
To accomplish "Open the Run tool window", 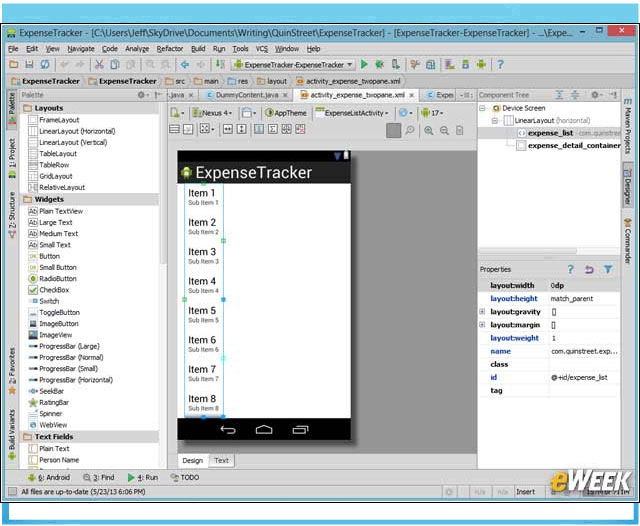I will coord(143,477).
